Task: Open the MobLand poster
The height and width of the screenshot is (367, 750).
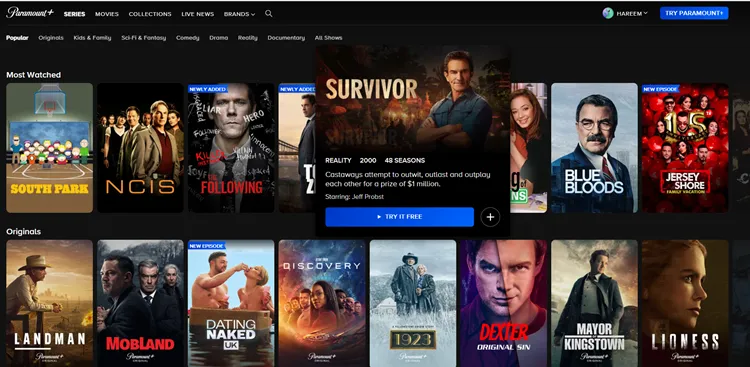Action: tap(140, 303)
